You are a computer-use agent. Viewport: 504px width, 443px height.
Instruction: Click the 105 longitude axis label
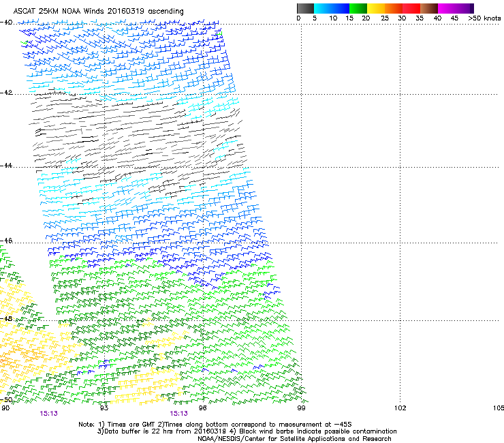[x=499, y=408]
